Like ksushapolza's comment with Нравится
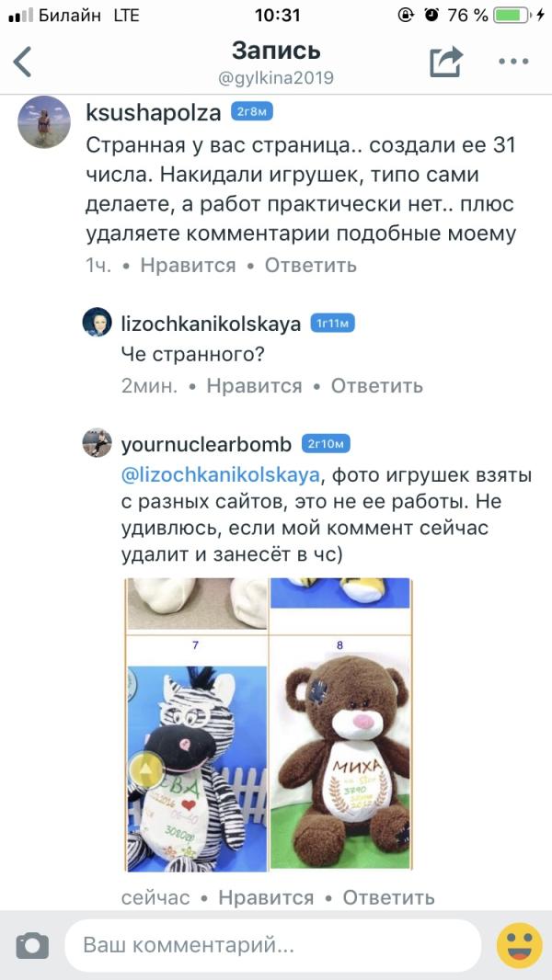This screenshot has width=552, height=980. pyautogui.click(x=188, y=266)
